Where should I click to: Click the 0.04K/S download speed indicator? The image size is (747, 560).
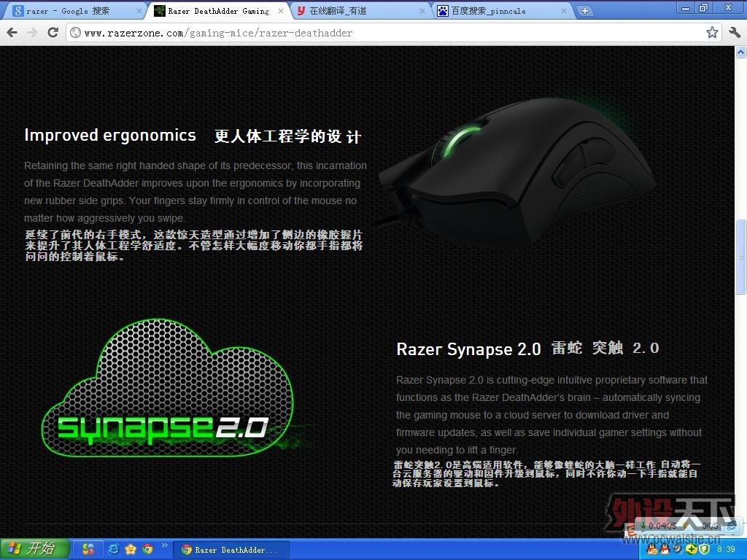pyautogui.click(x=657, y=525)
